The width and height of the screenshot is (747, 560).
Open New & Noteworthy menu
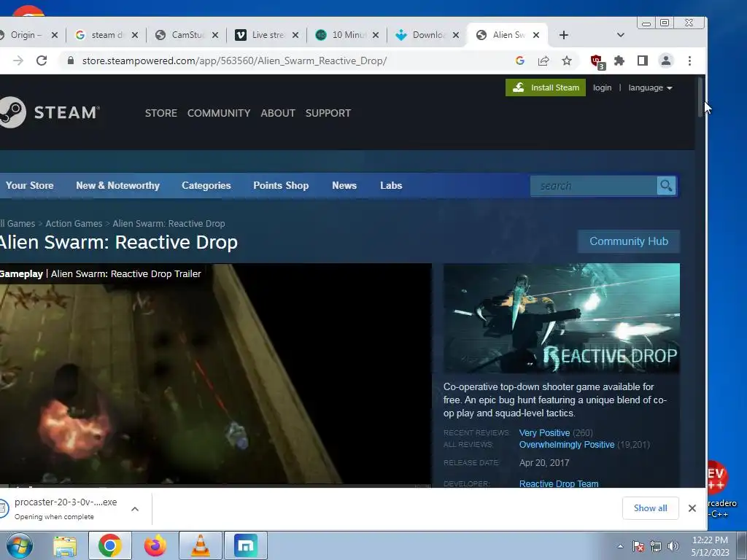[x=117, y=185]
